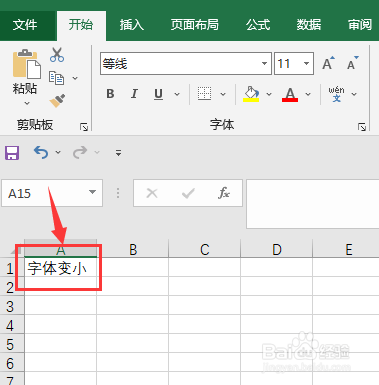Expand the font size 11 dropdown
The width and height of the screenshot is (379, 385).
click(x=306, y=63)
